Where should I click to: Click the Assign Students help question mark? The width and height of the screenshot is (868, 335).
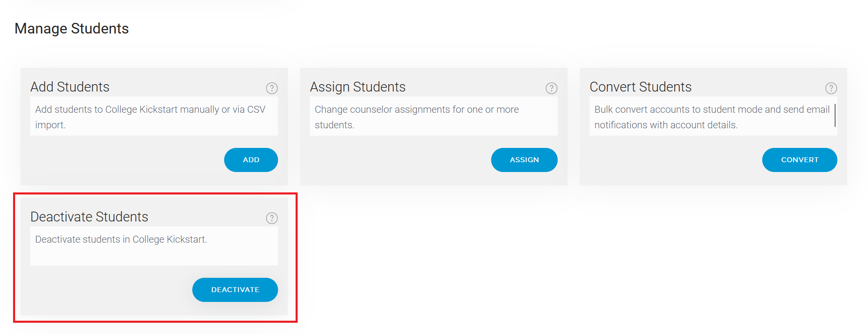click(552, 88)
